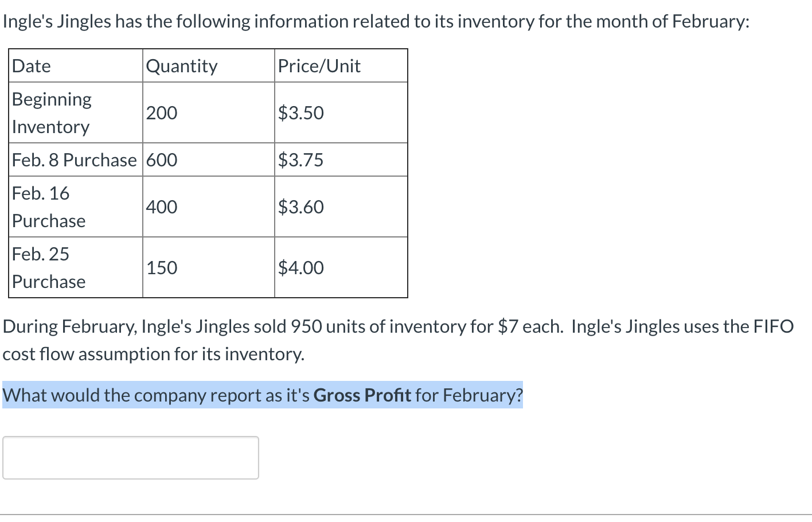Click the Feb. 8 Purchase row label
Screen dimensions: 812x522
point(76,159)
